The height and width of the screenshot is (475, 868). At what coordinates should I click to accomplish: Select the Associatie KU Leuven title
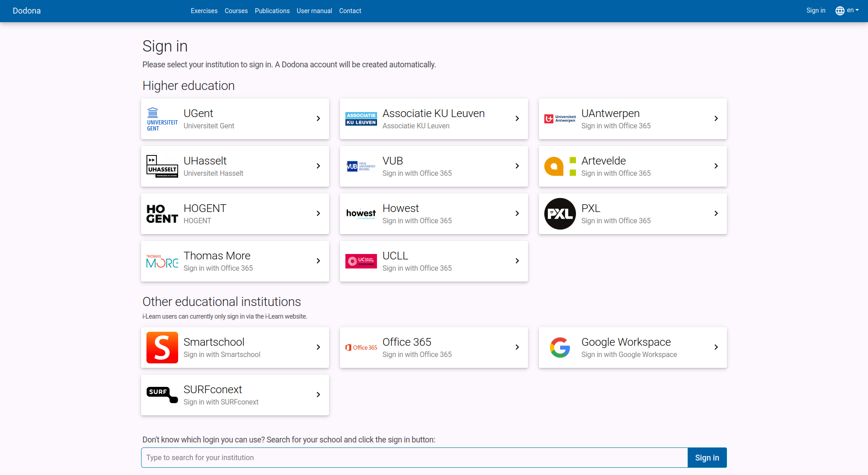(x=434, y=113)
